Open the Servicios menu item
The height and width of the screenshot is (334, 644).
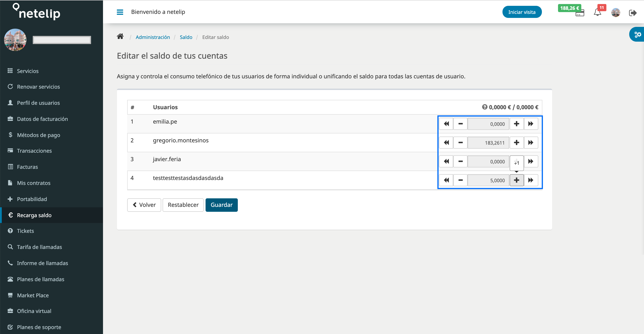coord(28,71)
